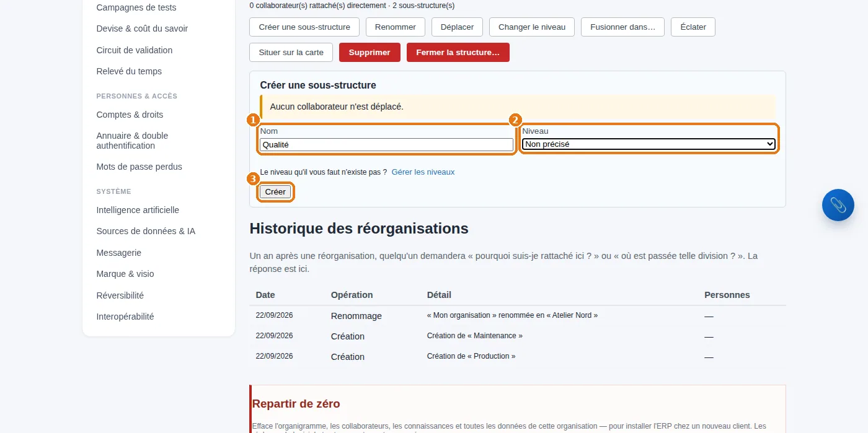Submit form with the Créer button
This screenshot has height=433, width=868.
275,192
